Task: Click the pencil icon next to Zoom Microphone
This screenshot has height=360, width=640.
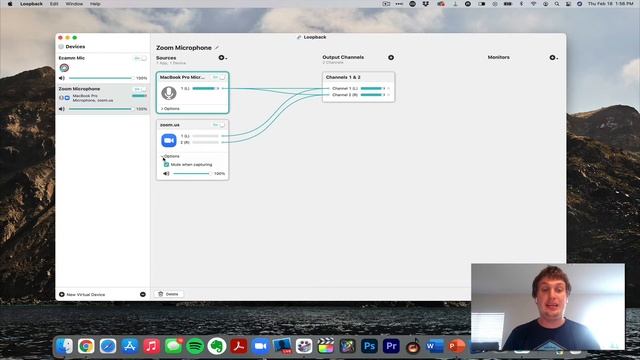Action: 217,48
